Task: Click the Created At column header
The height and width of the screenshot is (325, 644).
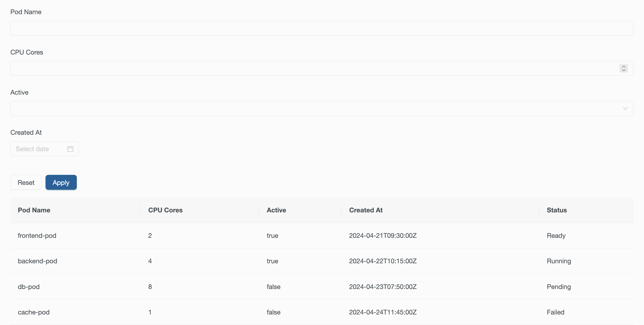Action: (366, 210)
